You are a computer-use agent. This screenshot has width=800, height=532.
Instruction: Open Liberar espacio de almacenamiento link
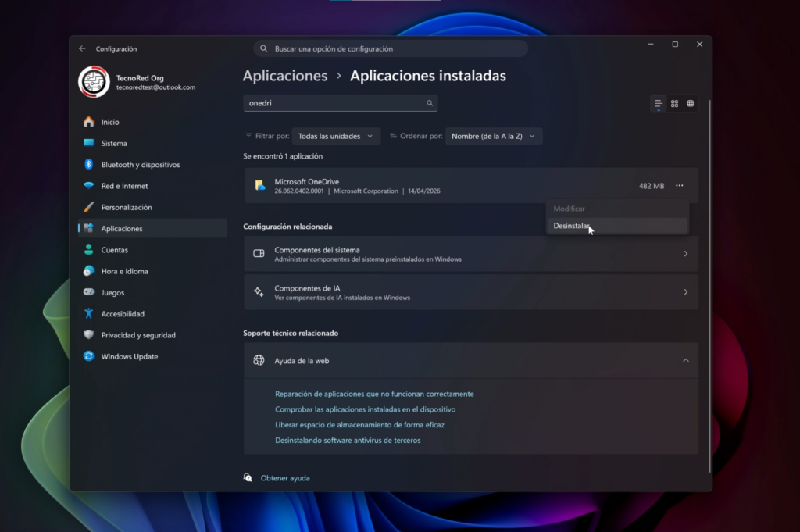(x=359, y=425)
